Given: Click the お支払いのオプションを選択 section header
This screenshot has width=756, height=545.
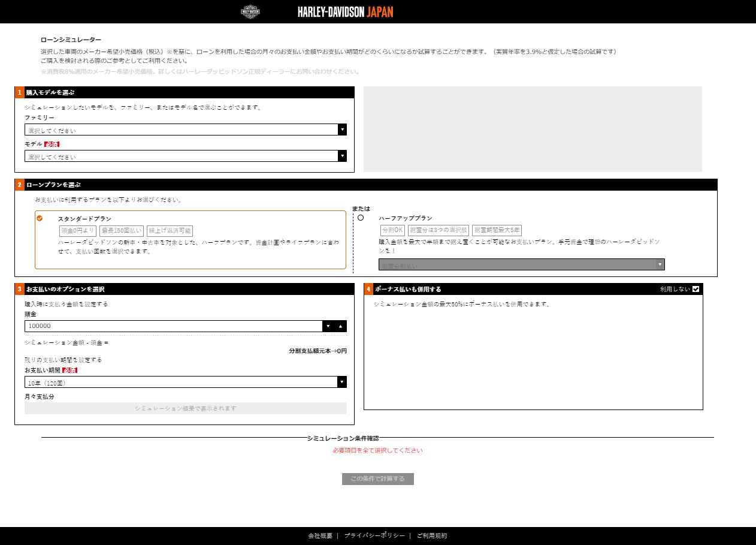Looking at the screenshot, I should (x=185, y=289).
